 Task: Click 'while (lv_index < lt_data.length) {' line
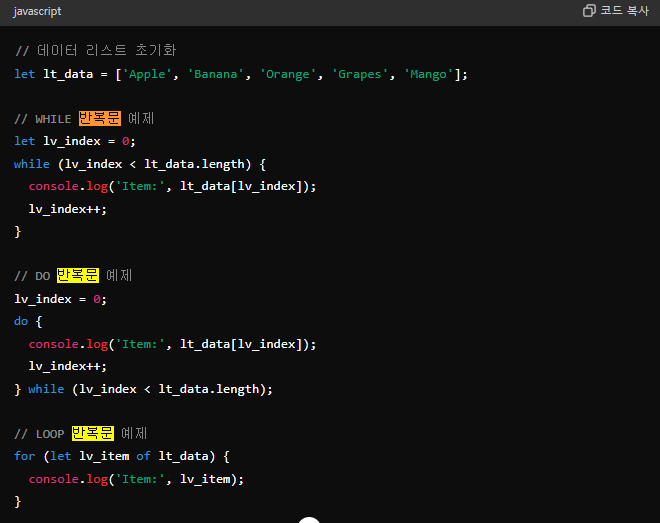click(140, 164)
